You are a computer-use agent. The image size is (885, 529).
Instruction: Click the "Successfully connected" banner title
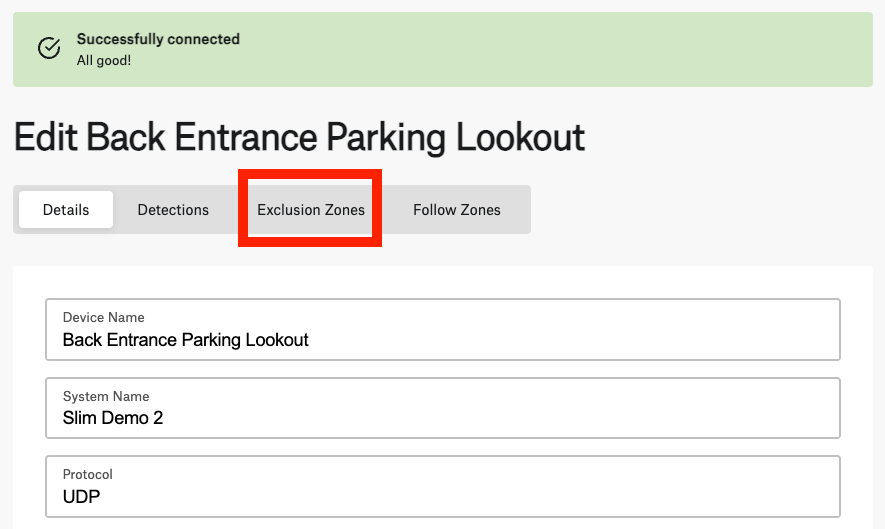pyautogui.click(x=158, y=39)
